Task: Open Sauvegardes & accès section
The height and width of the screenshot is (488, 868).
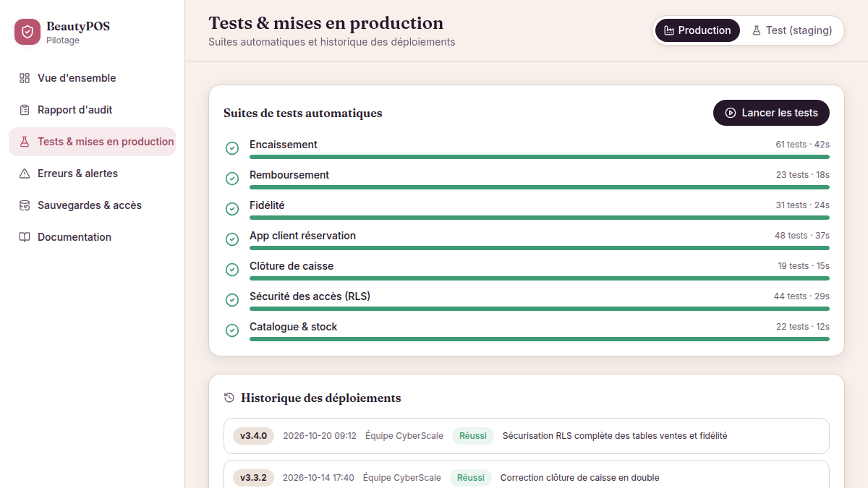Action: coord(92,205)
